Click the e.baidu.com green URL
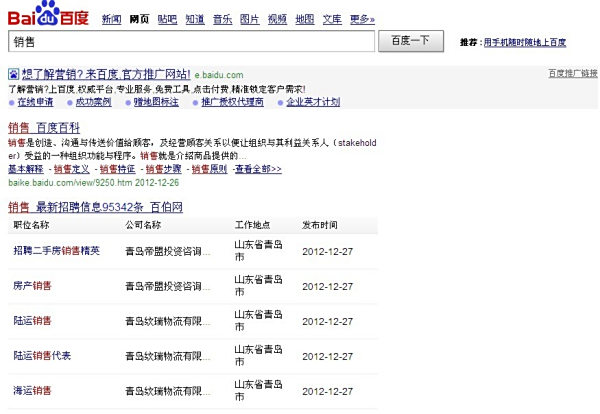This screenshot has width=600, height=414. [x=219, y=75]
